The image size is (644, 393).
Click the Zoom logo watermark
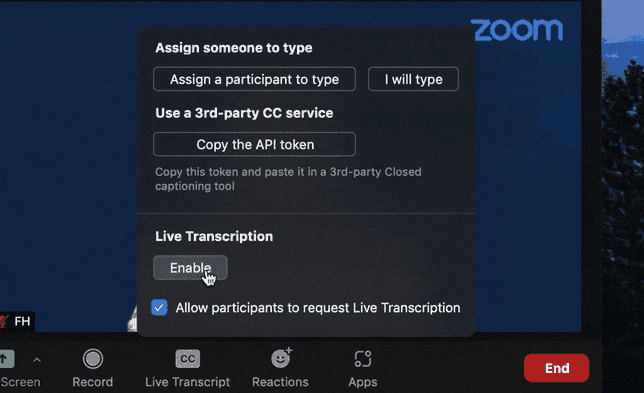tap(517, 30)
